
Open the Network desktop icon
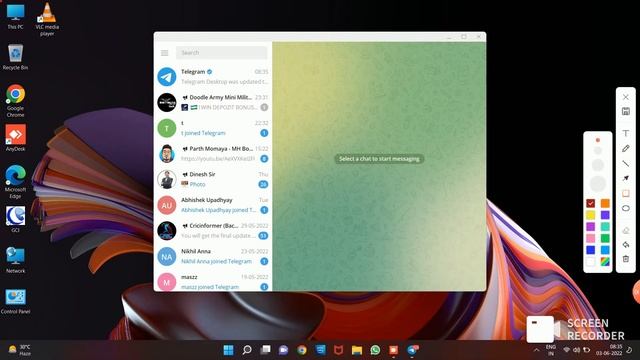click(16, 260)
